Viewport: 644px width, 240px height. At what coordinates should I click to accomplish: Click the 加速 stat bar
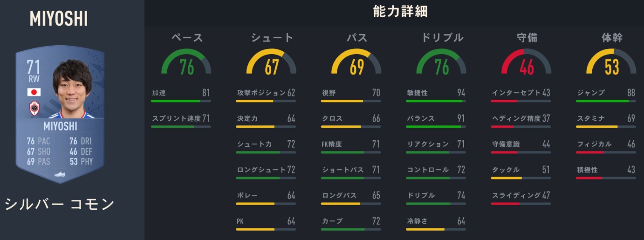click(x=181, y=101)
